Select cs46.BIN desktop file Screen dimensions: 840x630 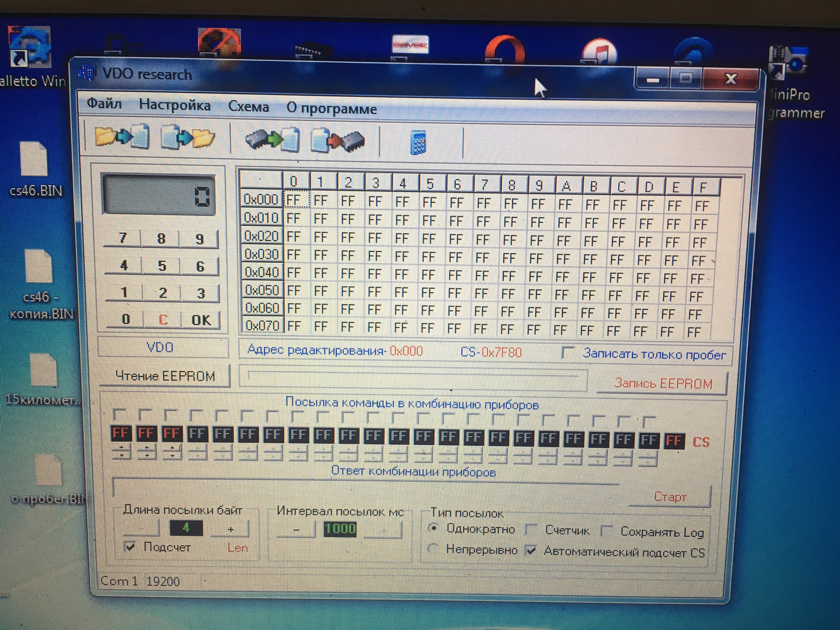point(35,169)
